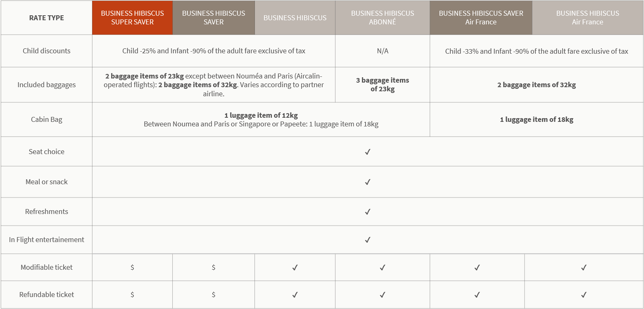Viewport: 644px width, 309px height.
Task: Click Refundable ticket checkmark in last column
Action: [584, 295]
